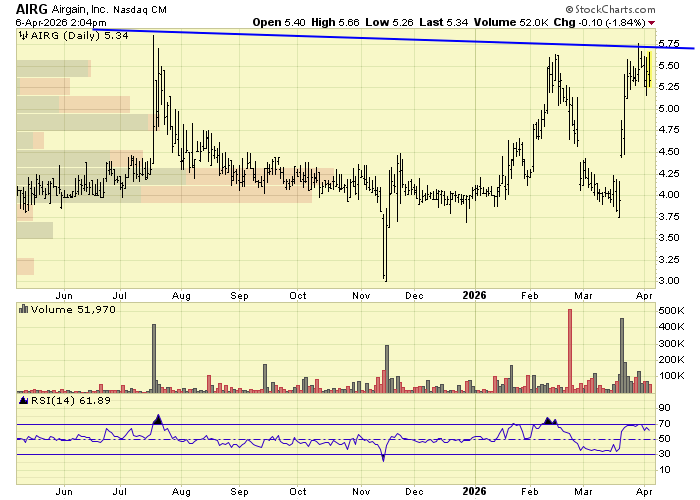
Task: Click the tall gray volume spike in mid-July
Action: pos(154,358)
